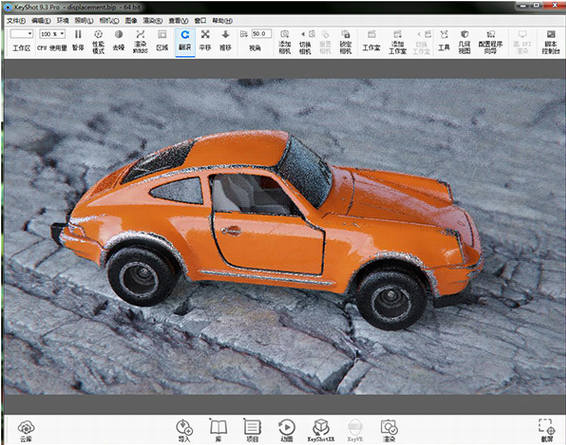Open the 编辑 (Edit) menu
This screenshot has height=445, width=566.
tap(41, 21)
